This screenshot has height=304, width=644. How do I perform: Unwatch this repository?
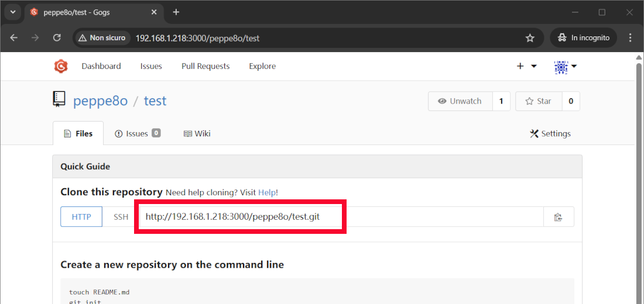coord(460,101)
